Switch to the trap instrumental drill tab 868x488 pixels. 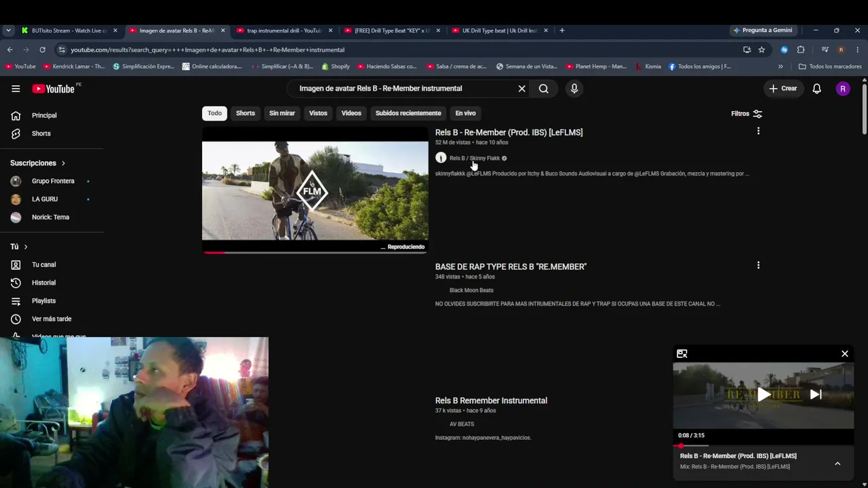tap(285, 30)
